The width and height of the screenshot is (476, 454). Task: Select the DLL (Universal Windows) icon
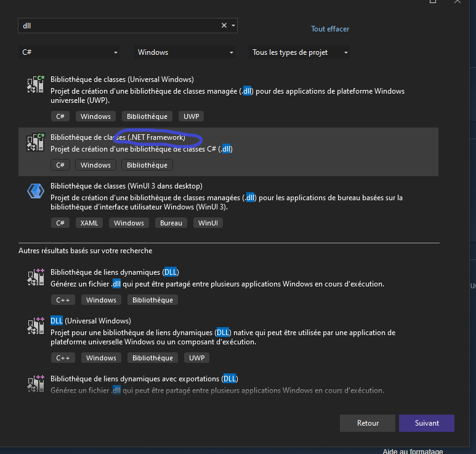point(36,325)
